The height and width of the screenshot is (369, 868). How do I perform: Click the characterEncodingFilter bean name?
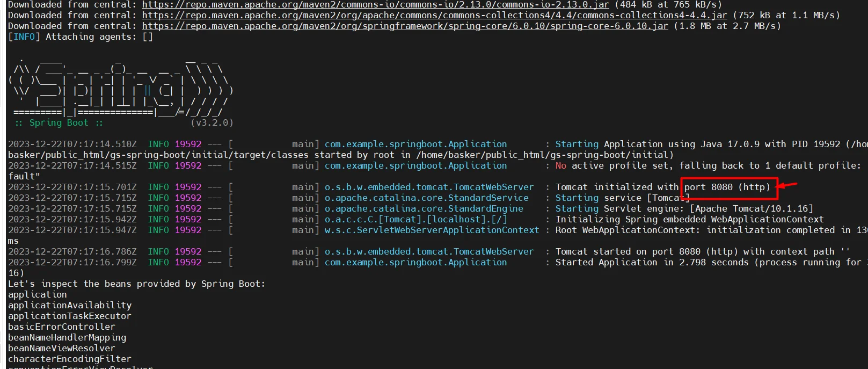coord(70,359)
